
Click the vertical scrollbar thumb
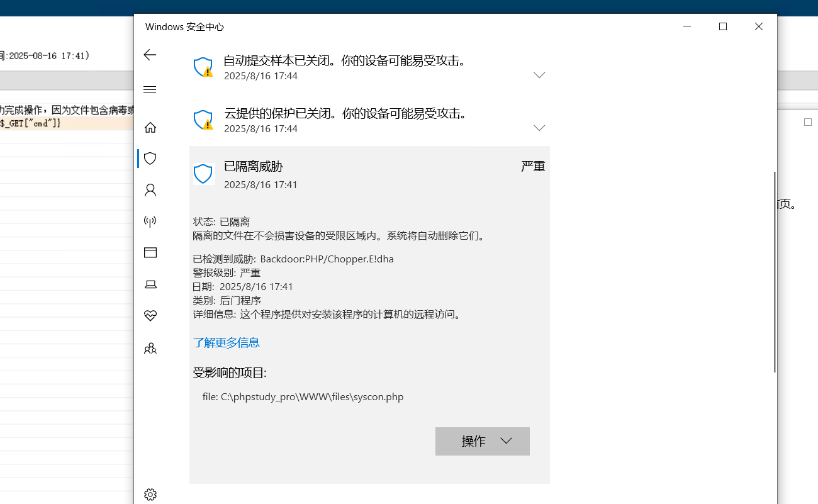click(x=774, y=272)
